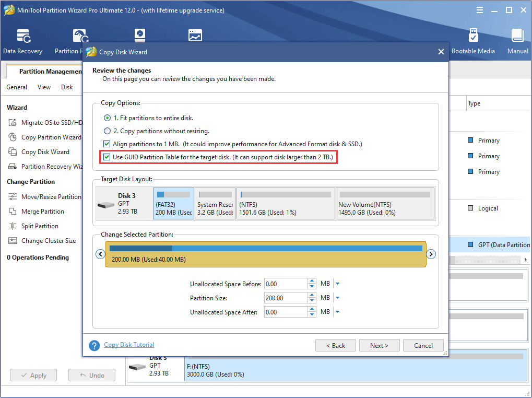Select the System Reserved 3.2 GB partition block
The width and height of the screenshot is (532, 398).
tap(215, 204)
